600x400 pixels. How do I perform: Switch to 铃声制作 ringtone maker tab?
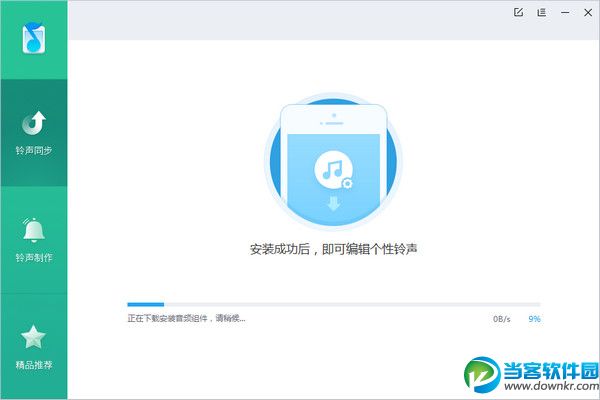point(34,240)
